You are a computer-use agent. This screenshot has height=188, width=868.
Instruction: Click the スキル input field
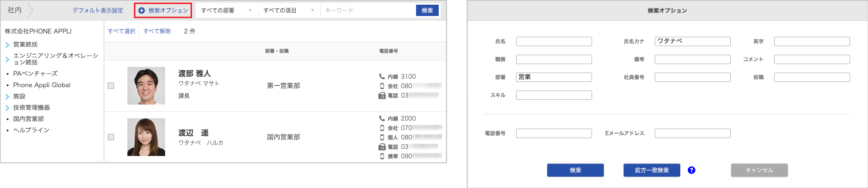coord(554,95)
